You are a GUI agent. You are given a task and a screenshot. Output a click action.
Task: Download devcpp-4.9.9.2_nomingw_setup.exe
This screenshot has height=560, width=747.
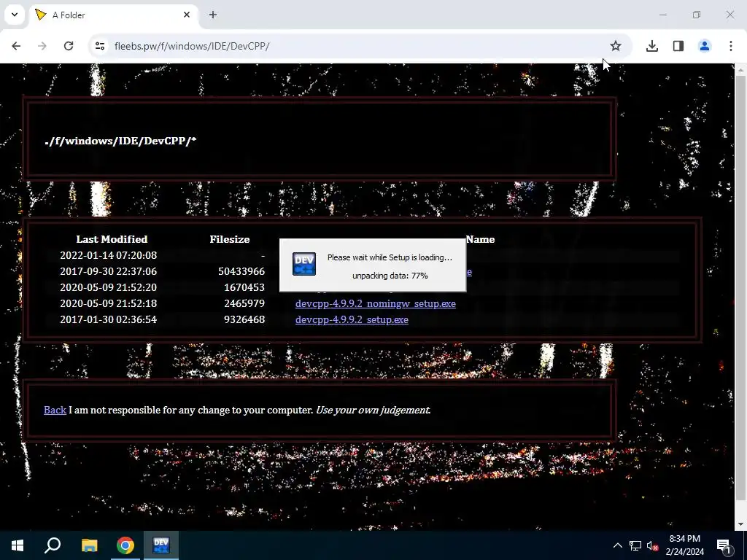376,303
